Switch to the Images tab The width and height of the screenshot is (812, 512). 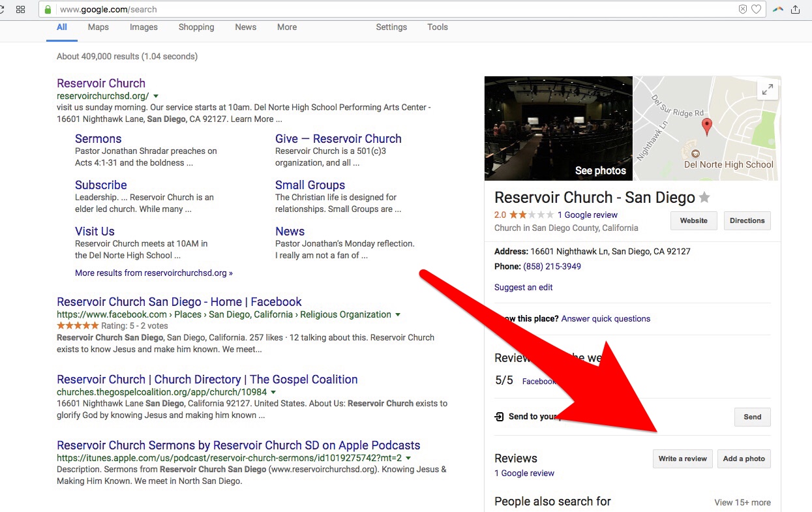tap(143, 27)
